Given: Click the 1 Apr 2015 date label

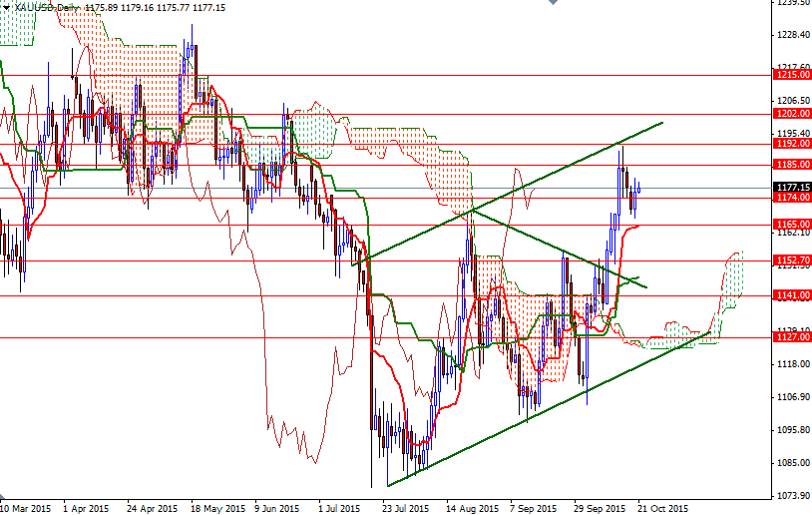Looking at the screenshot, I should tap(86, 509).
